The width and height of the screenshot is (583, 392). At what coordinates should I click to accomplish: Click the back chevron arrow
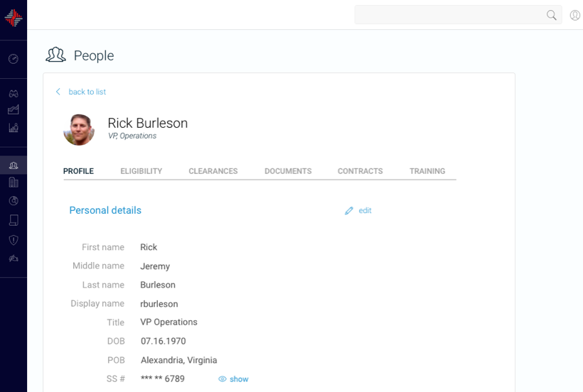[58, 92]
